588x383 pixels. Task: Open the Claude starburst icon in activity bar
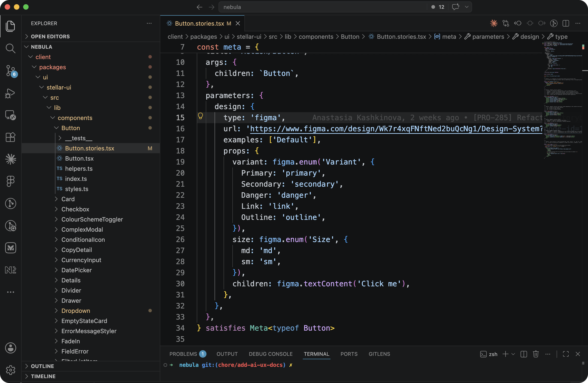[10, 159]
